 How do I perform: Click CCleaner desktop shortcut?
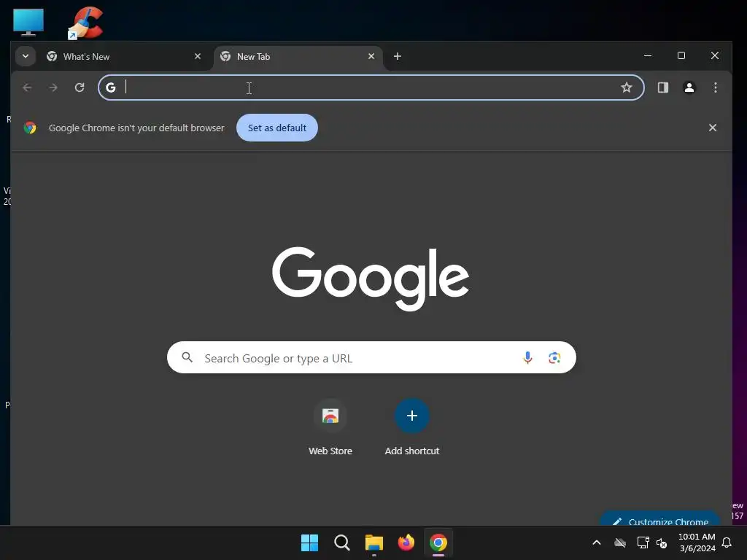point(86,23)
